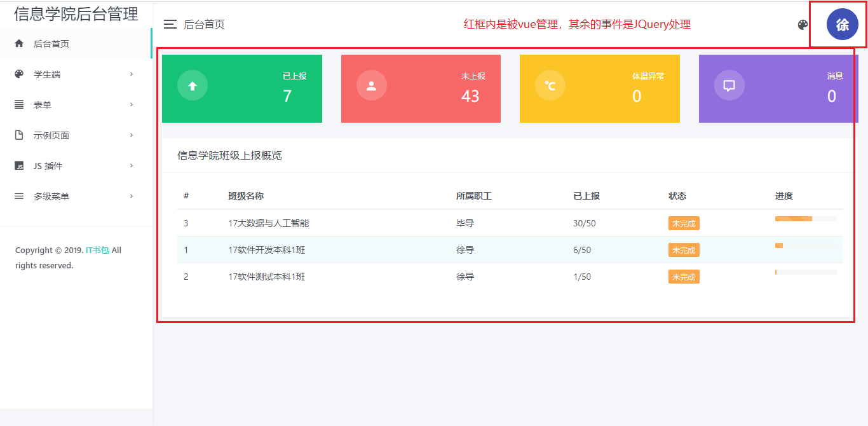The width and height of the screenshot is (868, 426).
Task: Open the green 已上报 7 card
Action: tap(242, 88)
